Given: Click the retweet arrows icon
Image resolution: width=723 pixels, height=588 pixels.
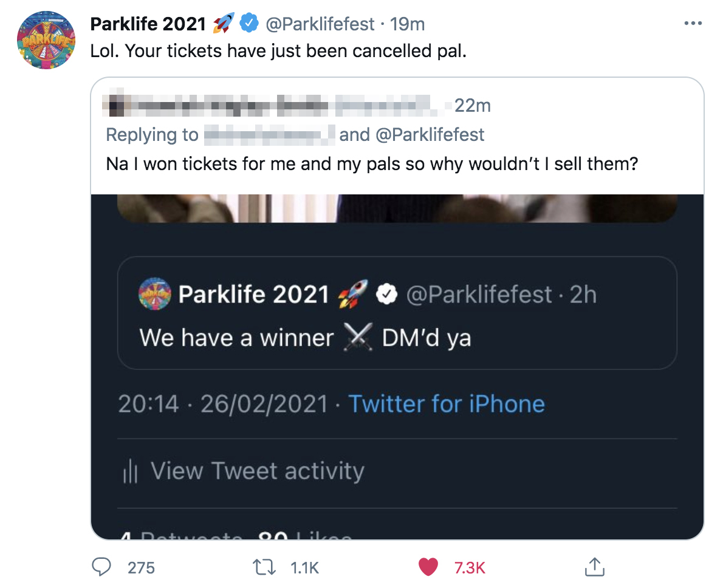Looking at the screenshot, I should click(265, 567).
